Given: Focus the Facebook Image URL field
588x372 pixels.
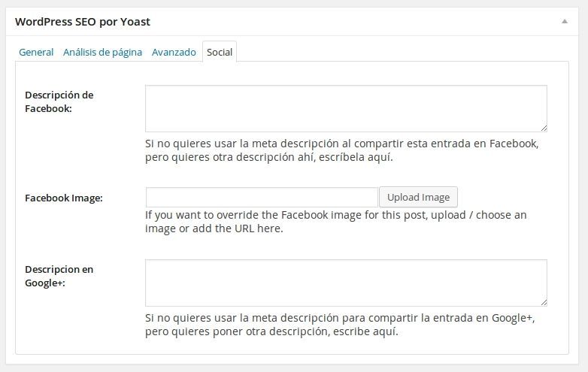Looking at the screenshot, I should [262, 197].
